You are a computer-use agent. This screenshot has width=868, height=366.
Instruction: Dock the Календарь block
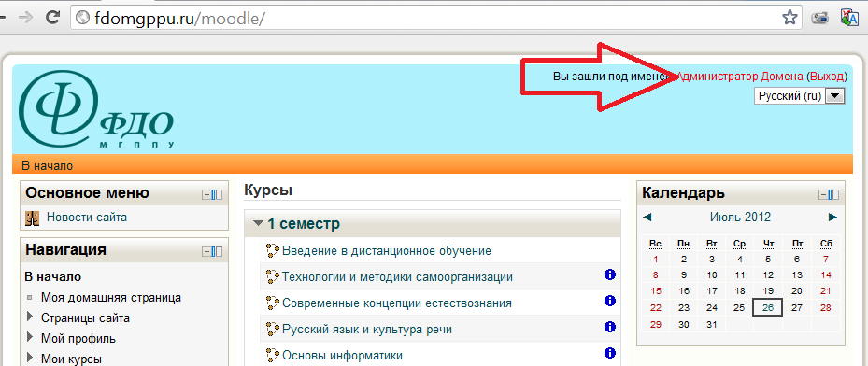(833, 194)
